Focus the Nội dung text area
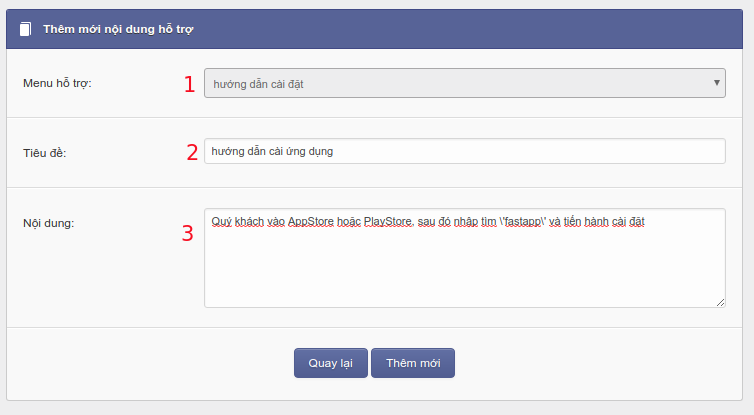The height and width of the screenshot is (415, 754). 465,258
